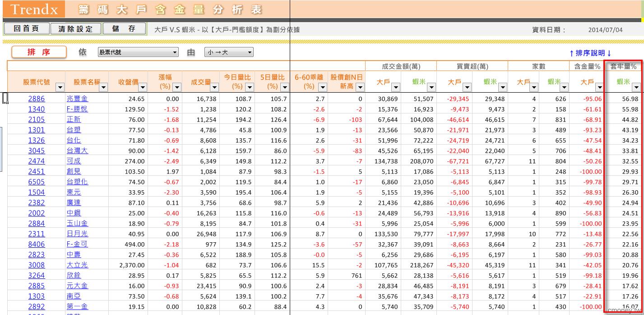The image size is (644, 315).
Task: Open filter arrow for 漲幅(%) column
Action: click(x=177, y=87)
